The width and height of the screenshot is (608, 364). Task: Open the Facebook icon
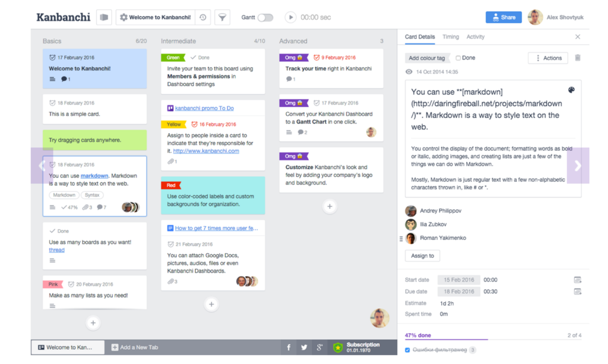(x=289, y=348)
